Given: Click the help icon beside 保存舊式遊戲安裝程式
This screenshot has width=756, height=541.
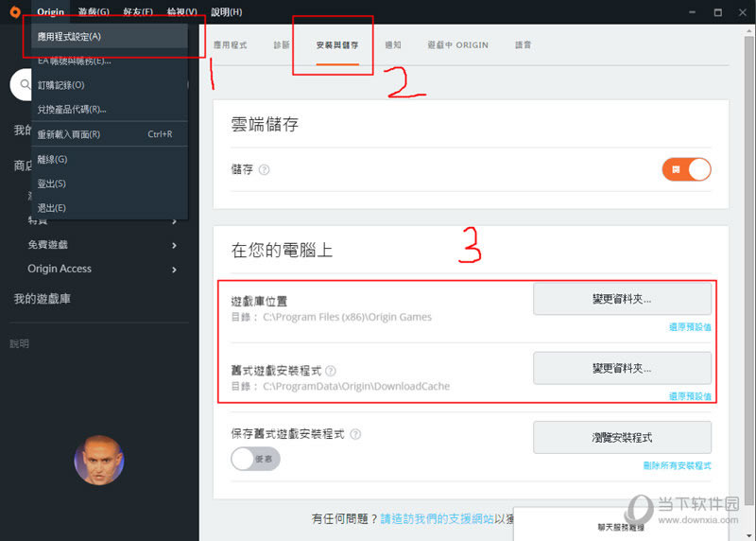Looking at the screenshot, I should coord(355,434).
